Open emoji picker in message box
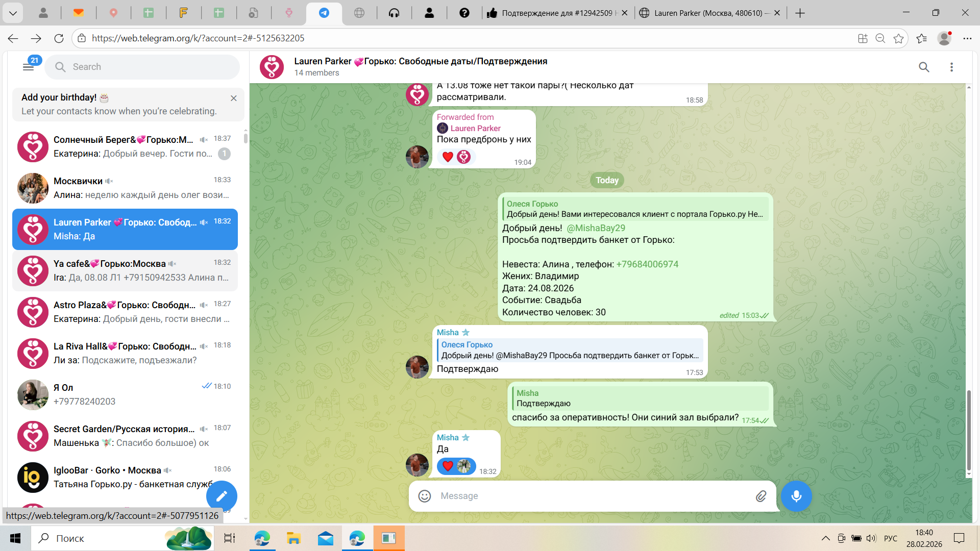The height and width of the screenshot is (551, 980). click(x=425, y=496)
